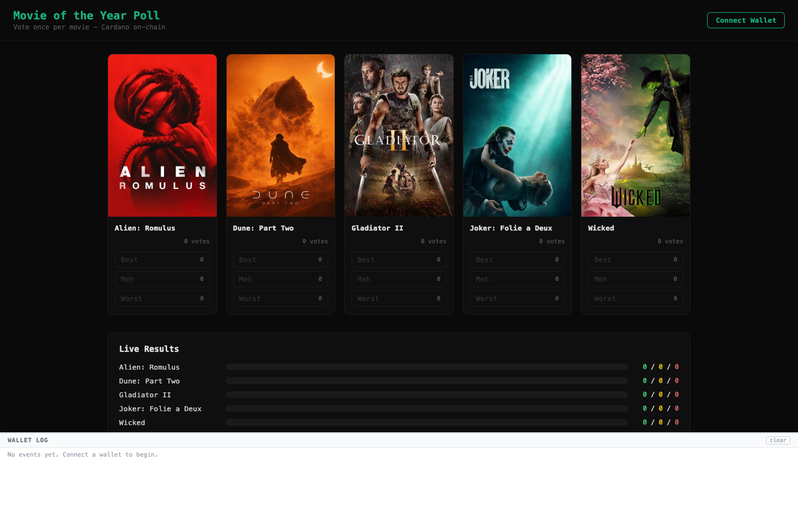The width and height of the screenshot is (798, 532).
Task: Click Joker: Folie a Deux in Live Results
Action: pos(160,409)
